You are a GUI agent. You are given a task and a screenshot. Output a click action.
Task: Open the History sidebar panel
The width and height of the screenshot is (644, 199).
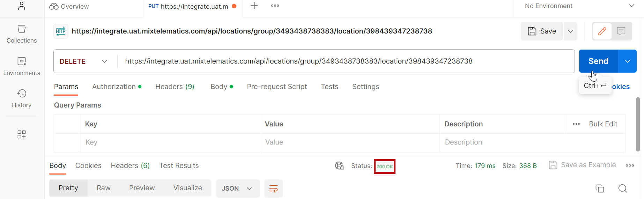click(22, 98)
